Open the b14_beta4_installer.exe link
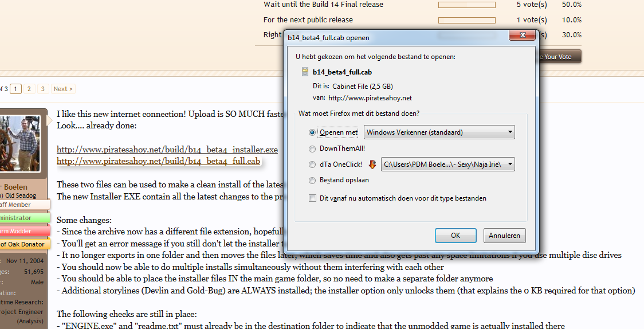The image size is (644, 329). coord(167,150)
